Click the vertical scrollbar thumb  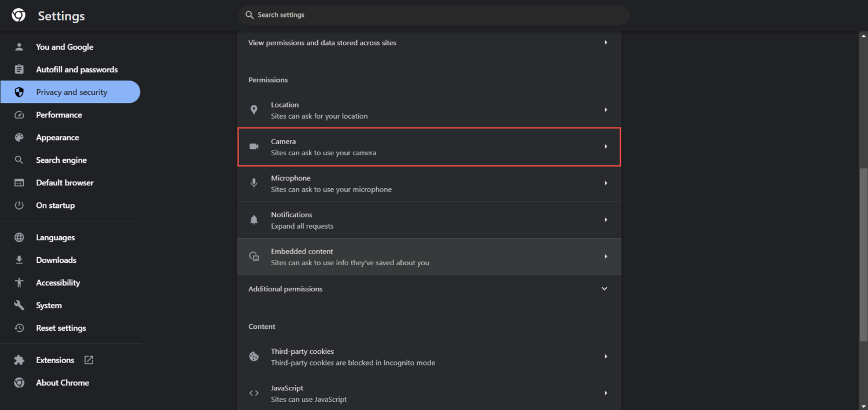point(863,255)
